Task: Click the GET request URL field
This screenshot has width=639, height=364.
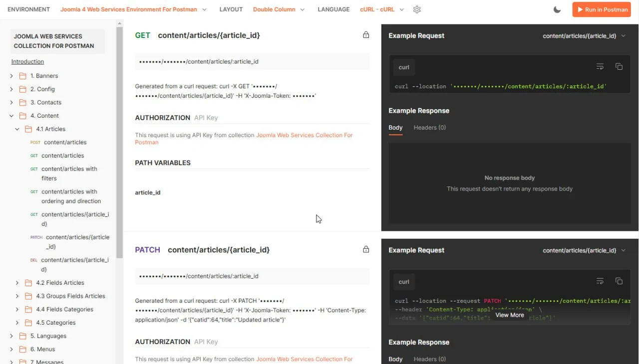Action: click(252, 62)
